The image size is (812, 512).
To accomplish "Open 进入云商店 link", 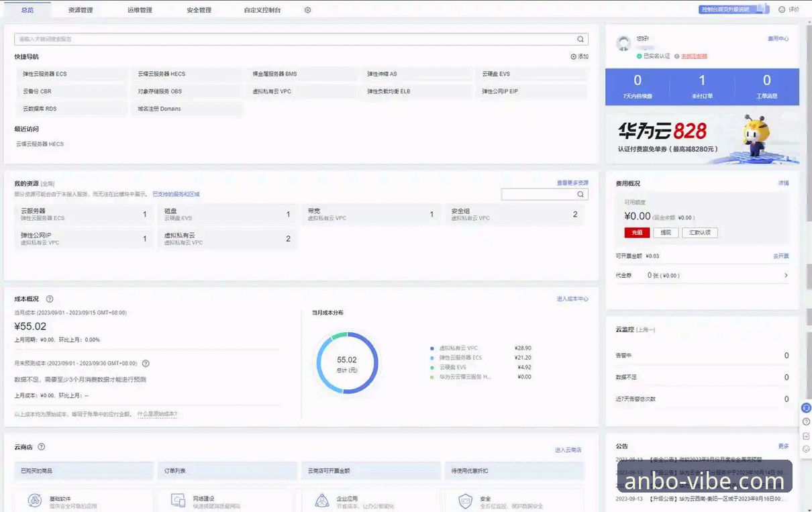I will click(568, 450).
